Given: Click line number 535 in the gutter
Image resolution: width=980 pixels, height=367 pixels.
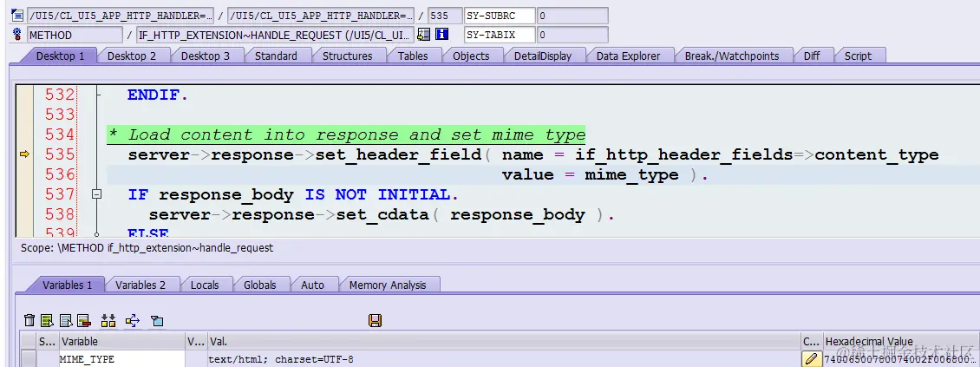Looking at the screenshot, I should (59, 154).
